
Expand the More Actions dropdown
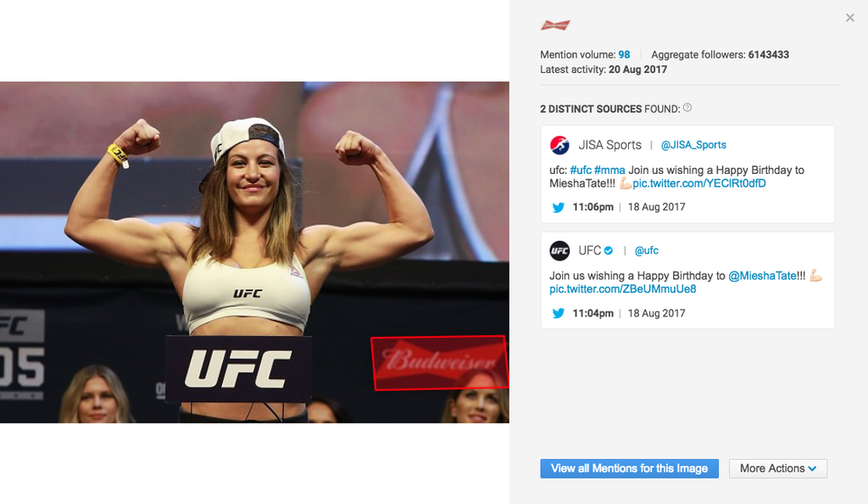pos(778,468)
